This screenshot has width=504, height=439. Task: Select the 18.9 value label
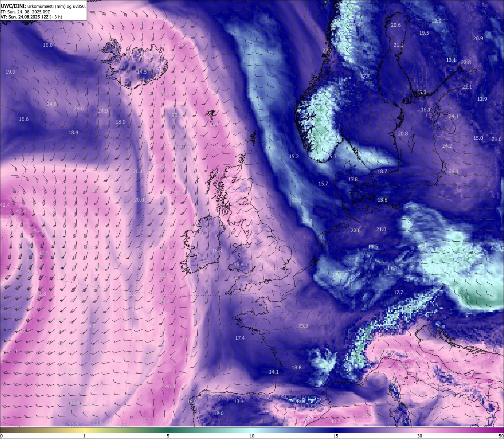pyautogui.click(x=120, y=122)
